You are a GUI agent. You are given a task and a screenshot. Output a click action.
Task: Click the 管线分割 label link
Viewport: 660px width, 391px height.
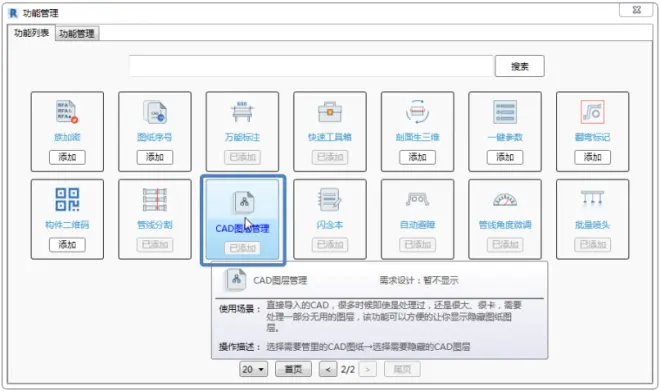pos(155,225)
